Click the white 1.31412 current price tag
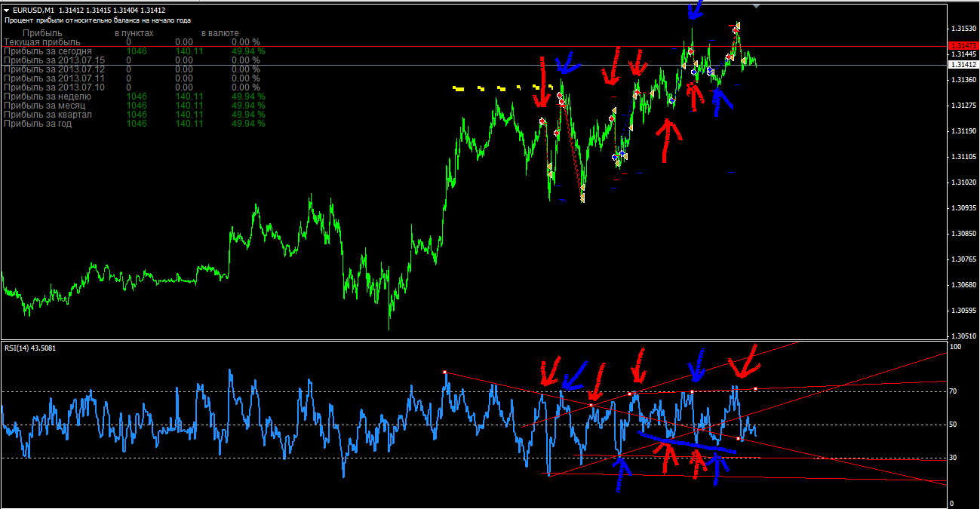 coord(965,66)
